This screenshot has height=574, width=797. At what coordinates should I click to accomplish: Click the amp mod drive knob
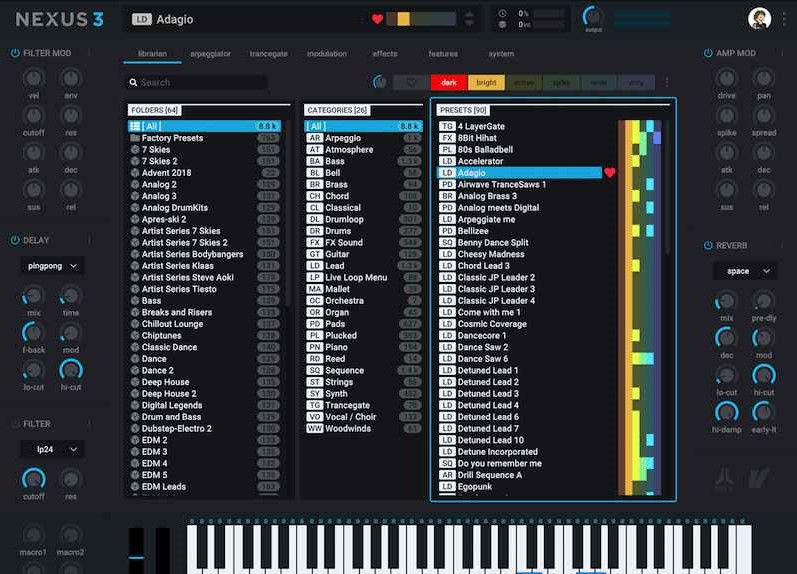(726, 78)
